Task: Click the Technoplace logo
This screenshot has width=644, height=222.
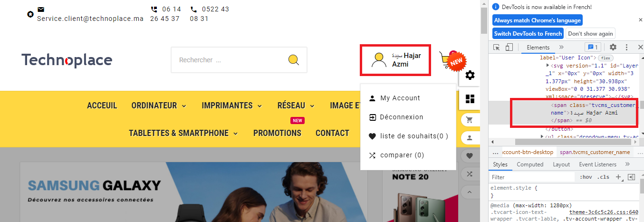Action: click(x=67, y=60)
